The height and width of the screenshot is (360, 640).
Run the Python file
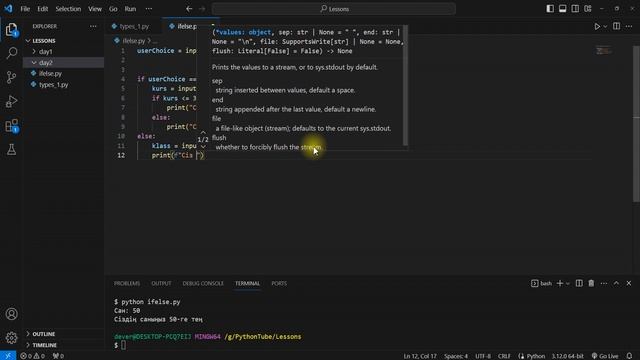(x=597, y=27)
